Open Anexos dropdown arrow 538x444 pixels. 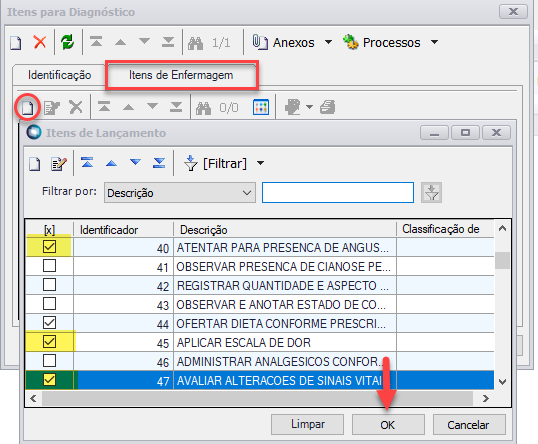coord(328,42)
